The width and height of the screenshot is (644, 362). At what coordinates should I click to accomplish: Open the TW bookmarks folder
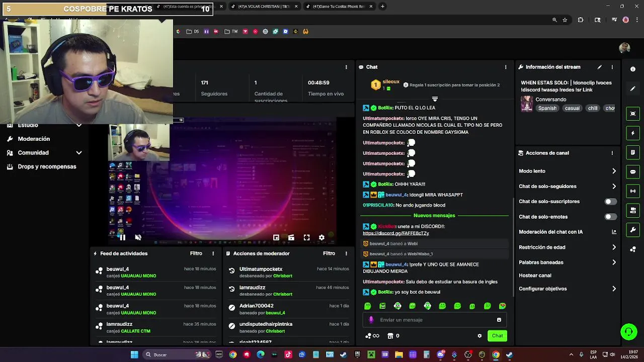[x=231, y=31]
